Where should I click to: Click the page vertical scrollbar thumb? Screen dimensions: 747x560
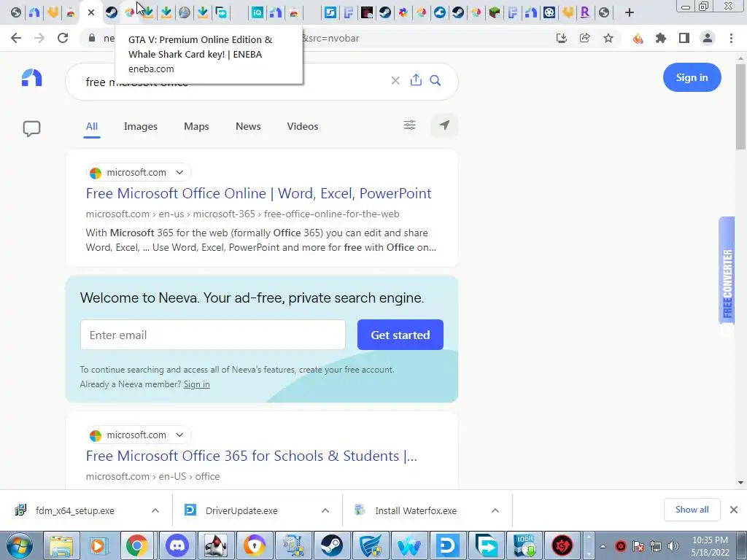click(740, 106)
